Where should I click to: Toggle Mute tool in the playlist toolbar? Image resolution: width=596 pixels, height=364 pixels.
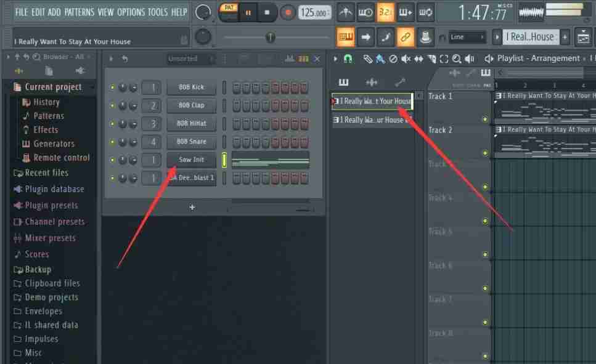405,59
